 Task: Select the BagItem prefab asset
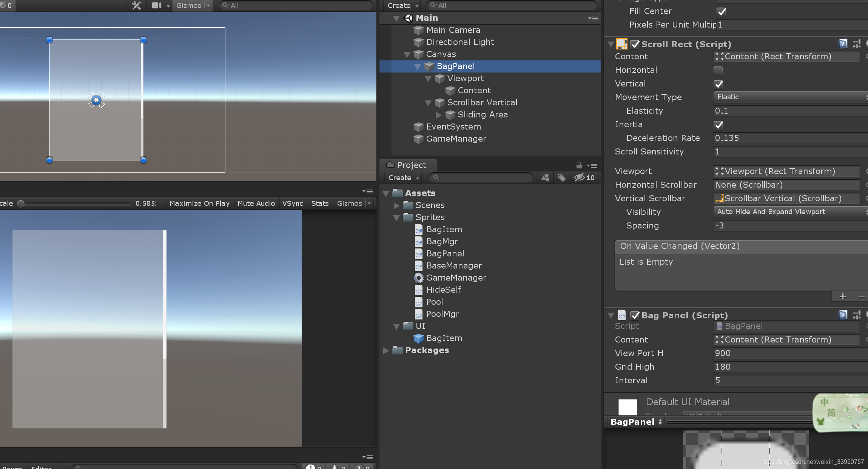(x=444, y=338)
